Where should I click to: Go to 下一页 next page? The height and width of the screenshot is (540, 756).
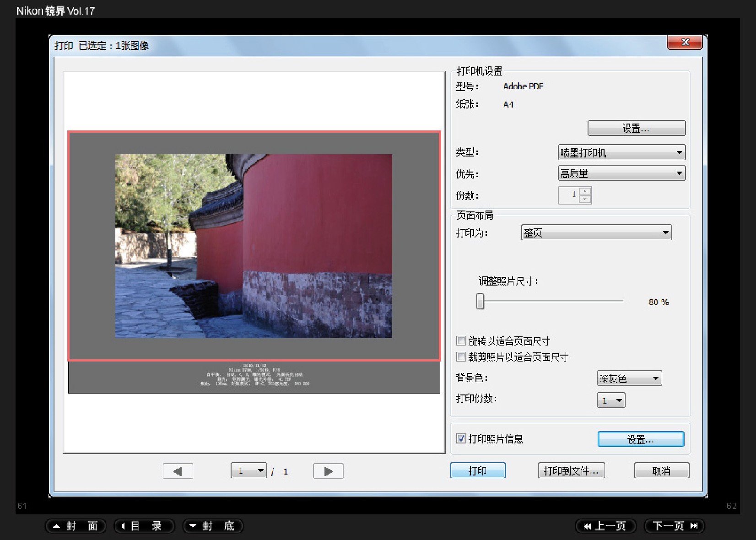pos(674,526)
